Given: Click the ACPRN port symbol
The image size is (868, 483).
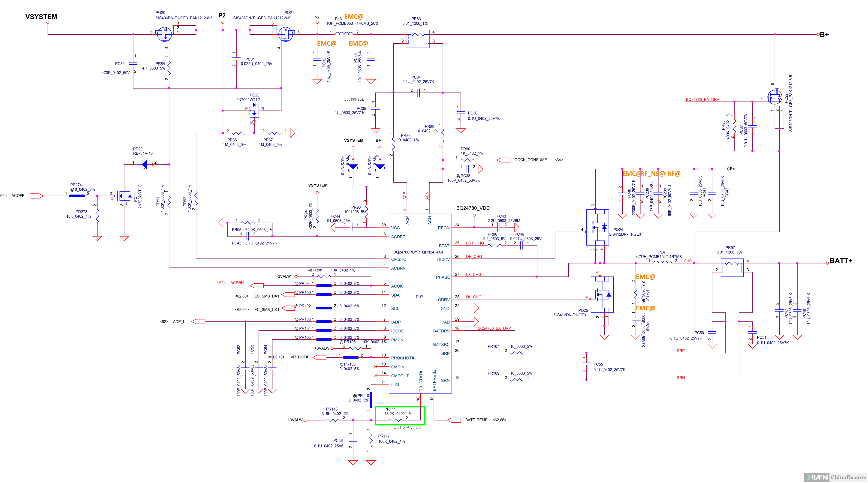Looking at the screenshot, I should click(x=257, y=285).
